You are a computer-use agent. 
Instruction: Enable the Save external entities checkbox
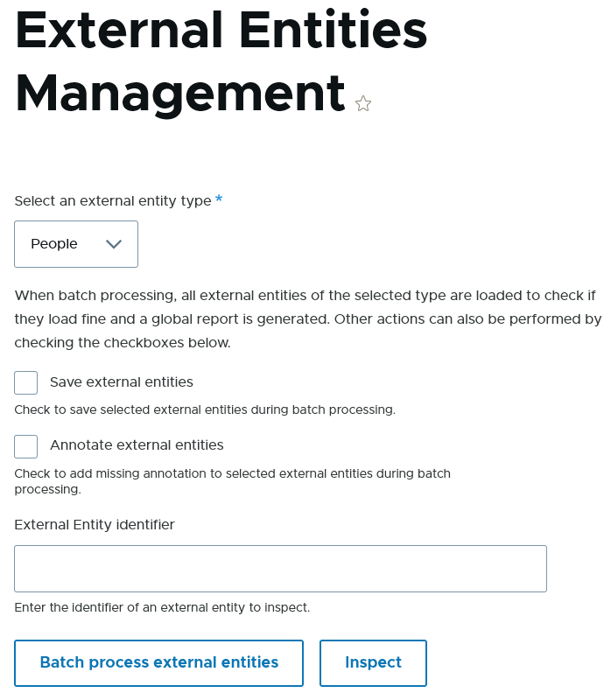click(x=26, y=382)
